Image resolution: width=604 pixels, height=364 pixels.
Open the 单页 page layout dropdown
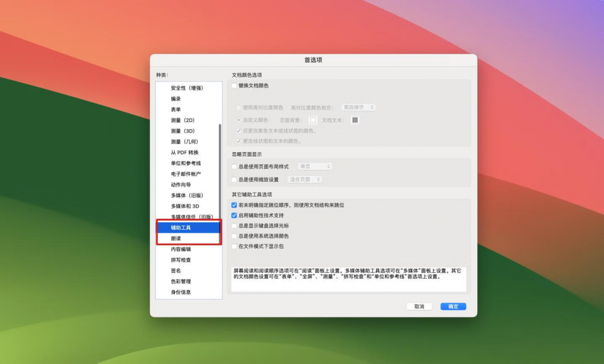[x=314, y=166]
